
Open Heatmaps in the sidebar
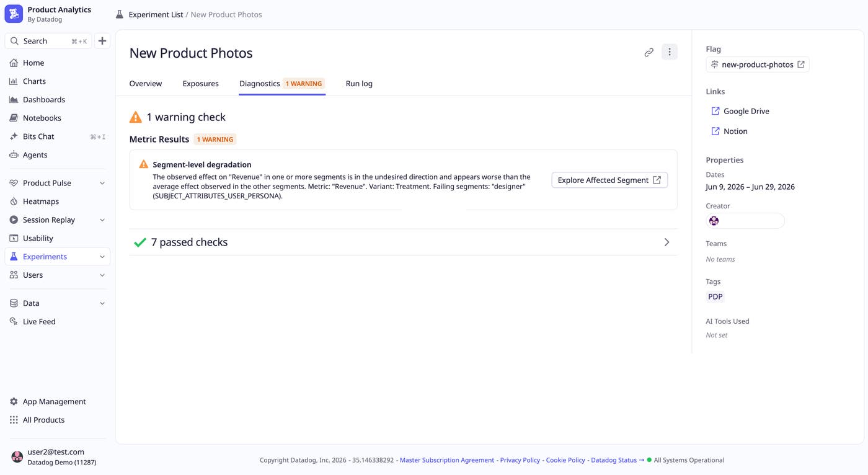57,202
